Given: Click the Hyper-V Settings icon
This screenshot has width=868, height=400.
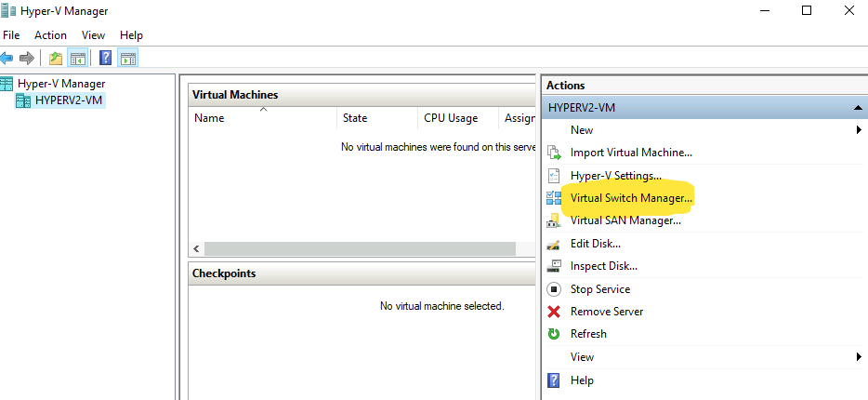Looking at the screenshot, I should (554, 176).
